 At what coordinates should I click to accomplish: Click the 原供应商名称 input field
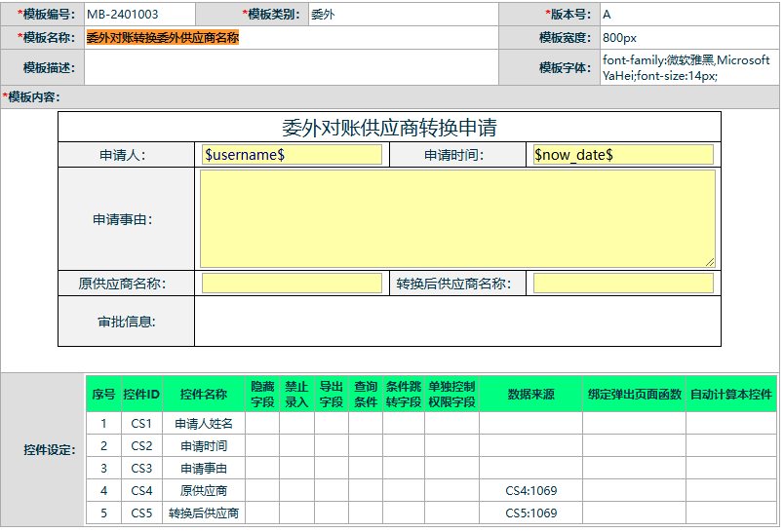click(x=292, y=284)
